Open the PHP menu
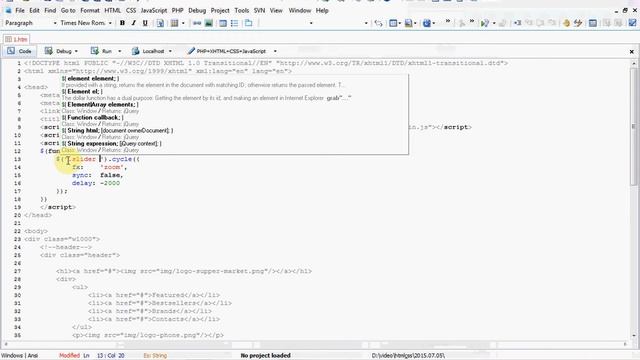Screen dimensions: 640x360 coord(178,10)
